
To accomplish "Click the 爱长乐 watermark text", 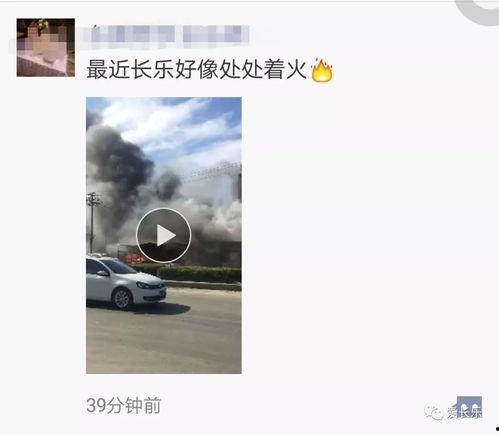I will coord(465,413).
